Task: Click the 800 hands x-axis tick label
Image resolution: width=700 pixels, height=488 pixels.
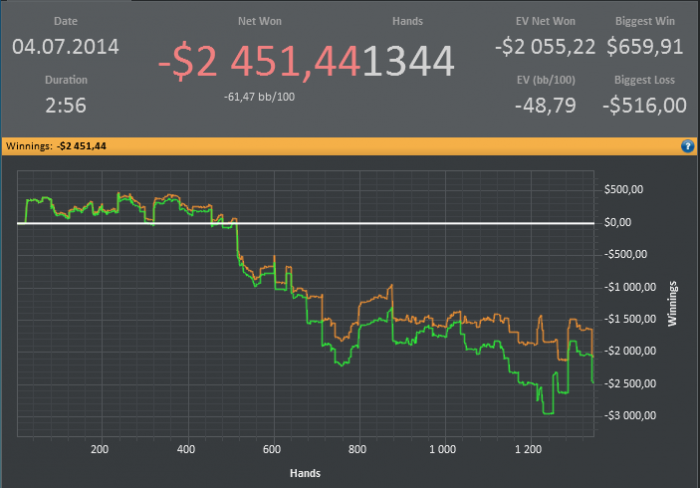Action: click(x=357, y=449)
